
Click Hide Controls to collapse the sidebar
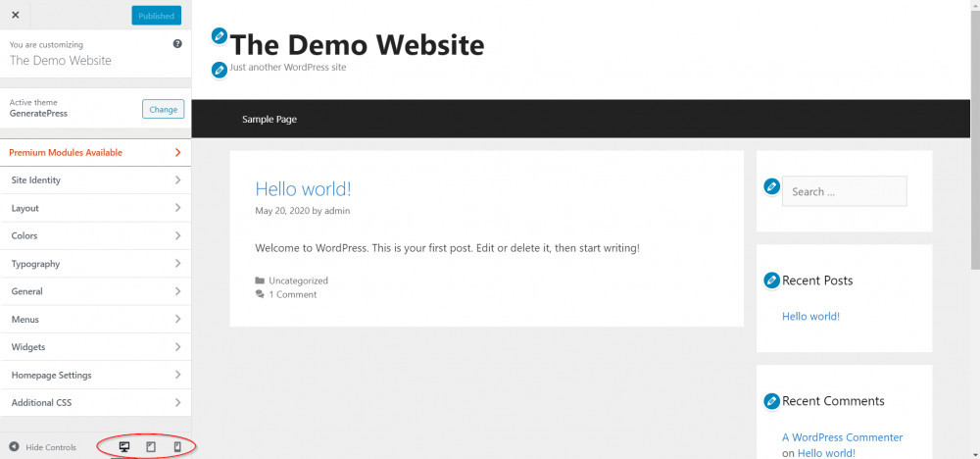coord(42,447)
